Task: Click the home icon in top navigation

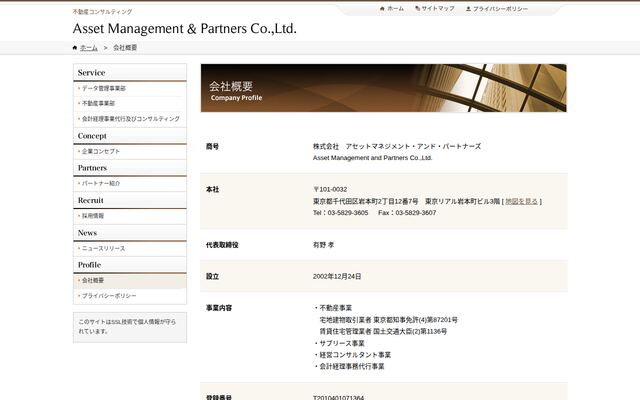Action: 382,9
